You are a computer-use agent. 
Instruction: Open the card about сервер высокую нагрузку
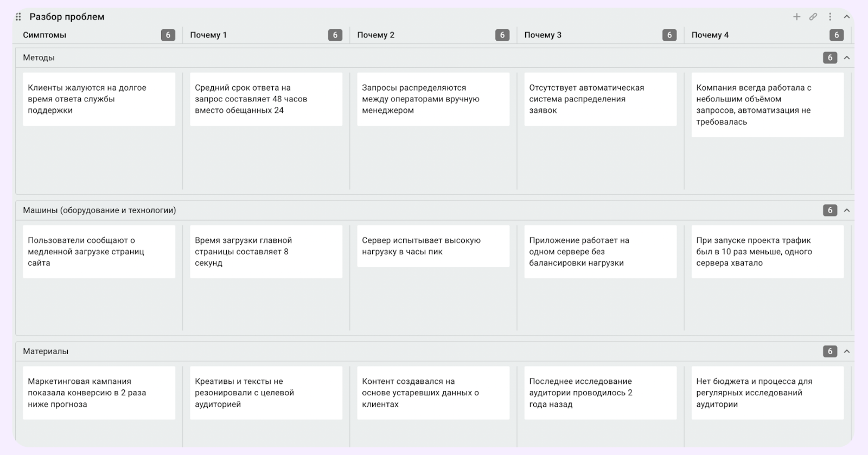tap(433, 246)
